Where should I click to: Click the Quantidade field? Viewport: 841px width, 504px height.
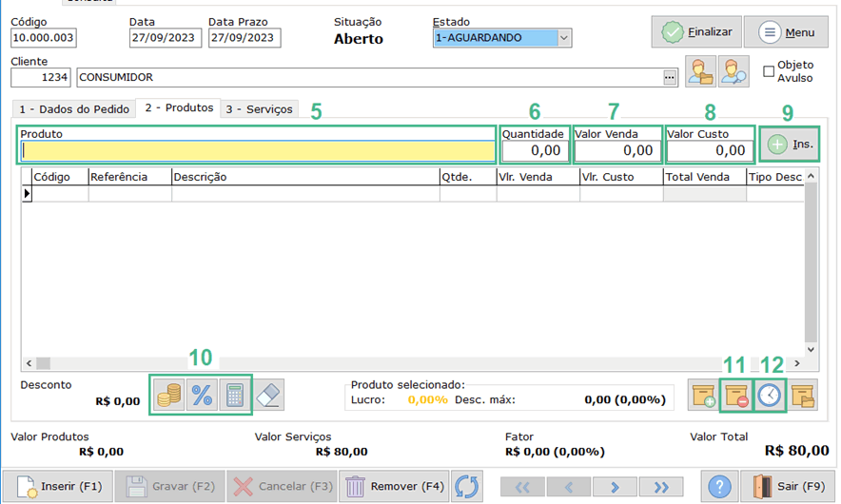point(535,150)
